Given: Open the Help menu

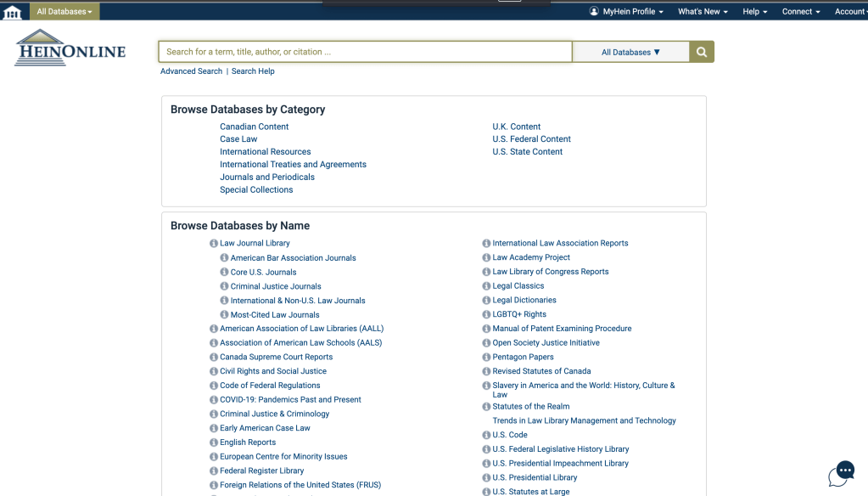Looking at the screenshot, I should coord(754,12).
